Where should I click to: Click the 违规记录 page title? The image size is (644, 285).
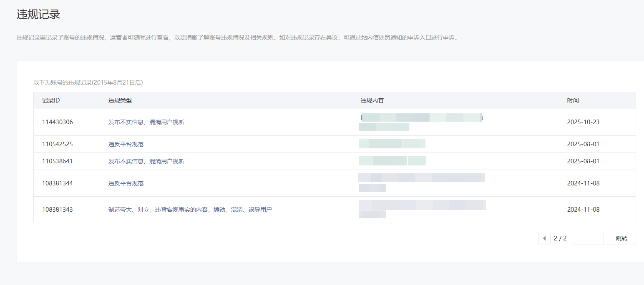click(x=38, y=15)
